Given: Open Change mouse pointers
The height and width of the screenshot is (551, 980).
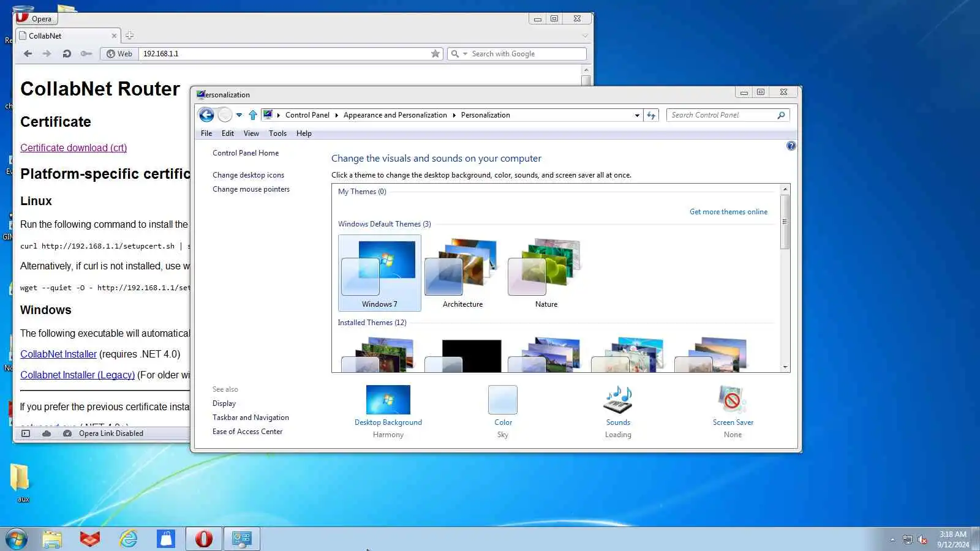Looking at the screenshot, I should pyautogui.click(x=251, y=189).
